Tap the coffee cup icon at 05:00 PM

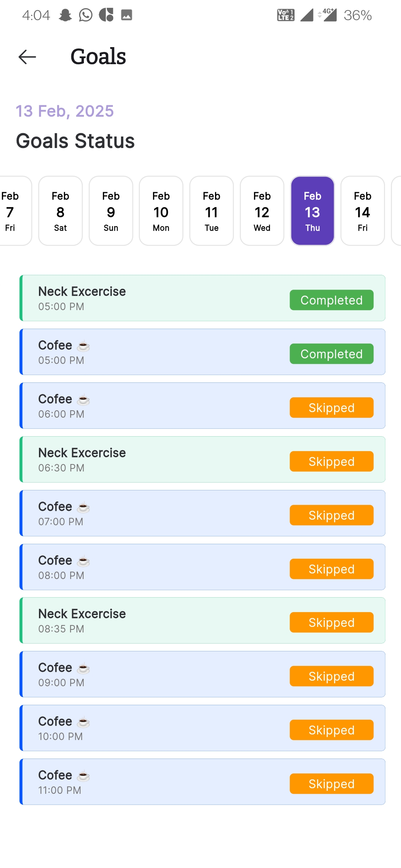pos(84,346)
